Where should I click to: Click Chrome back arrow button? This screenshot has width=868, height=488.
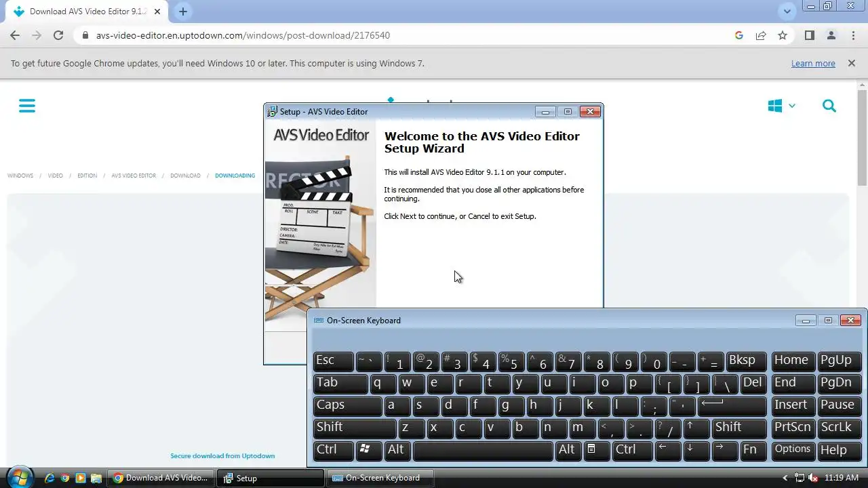coord(15,35)
